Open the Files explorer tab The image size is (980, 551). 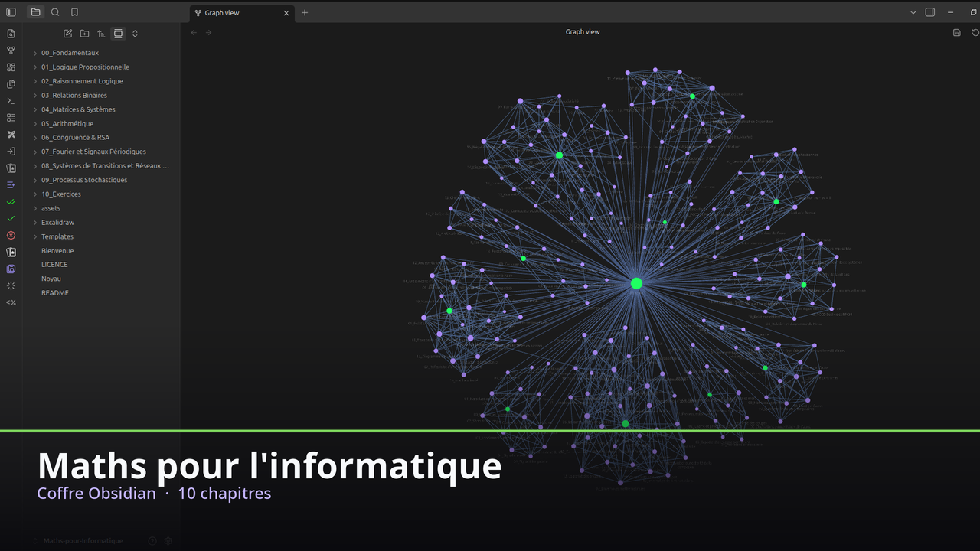(35, 12)
